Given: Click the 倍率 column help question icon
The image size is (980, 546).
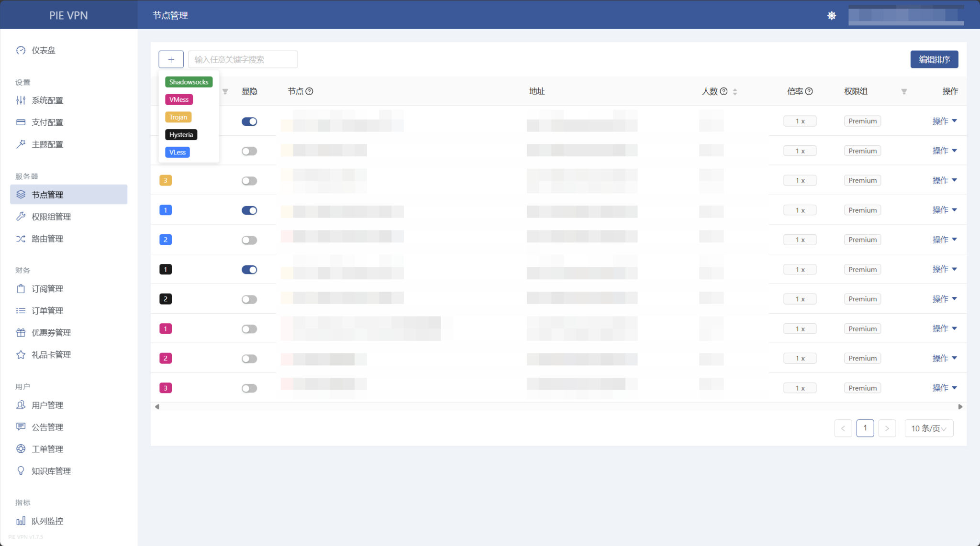Looking at the screenshot, I should (809, 91).
